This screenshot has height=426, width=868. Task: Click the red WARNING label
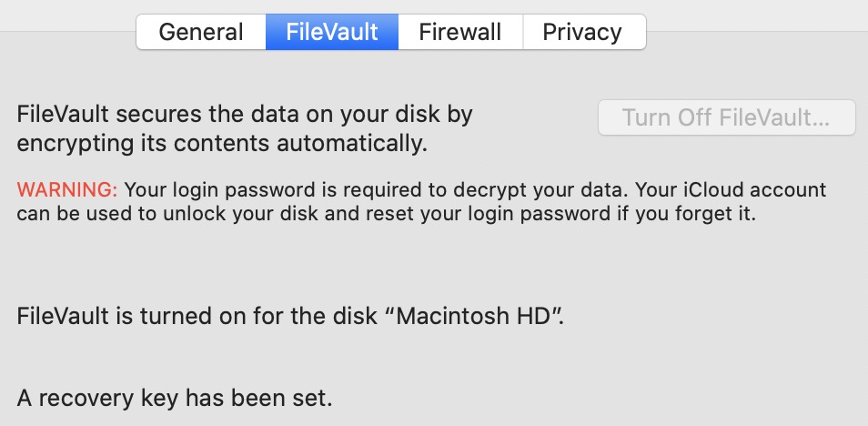click(67, 190)
